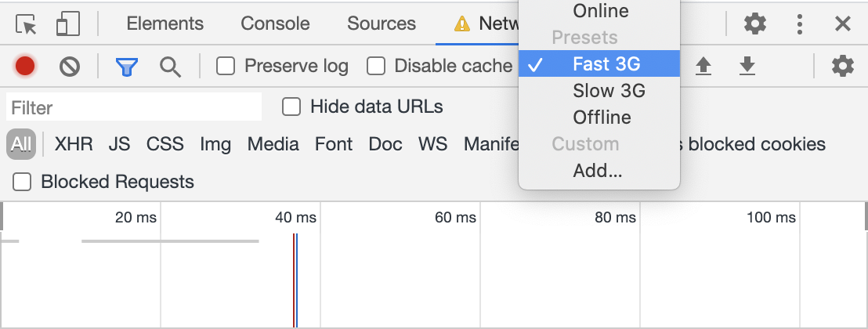The image size is (868, 329).
Task: Toggle the device toolbar icon
Action: click(x=68, y=24)
